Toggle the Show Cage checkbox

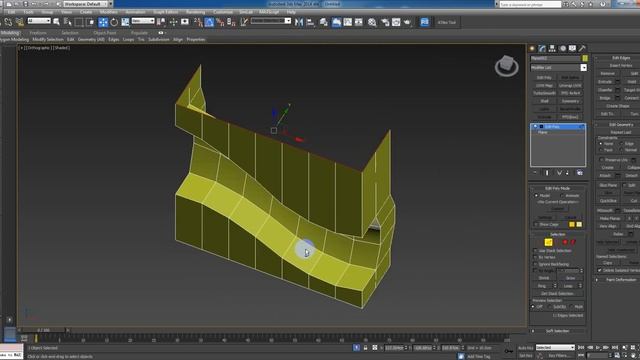click(536, 224)
